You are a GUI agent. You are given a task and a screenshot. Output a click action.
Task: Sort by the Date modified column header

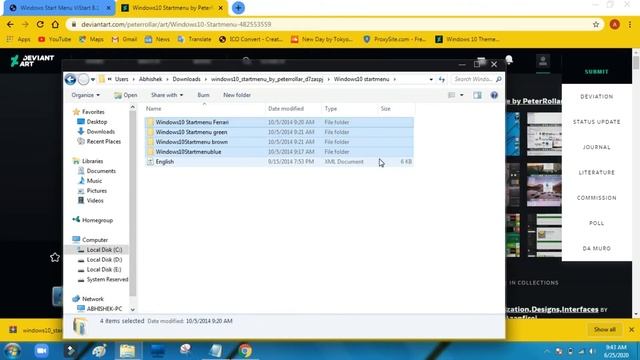293,109
